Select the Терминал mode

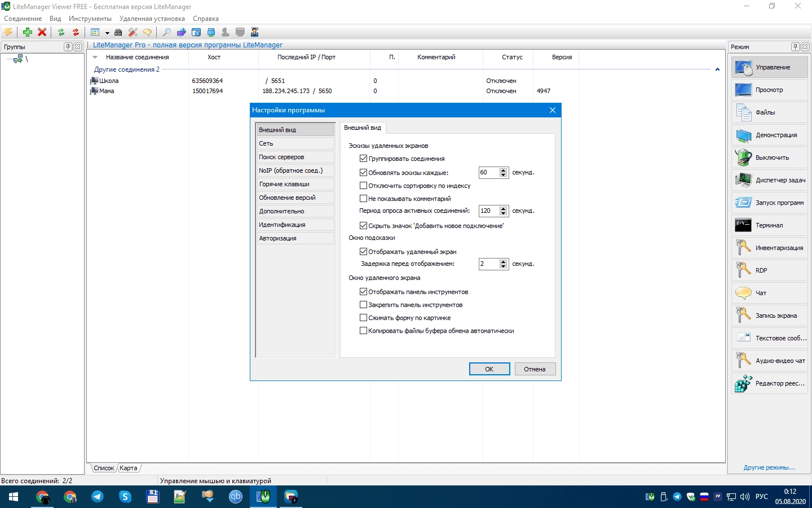coord(770,225)
